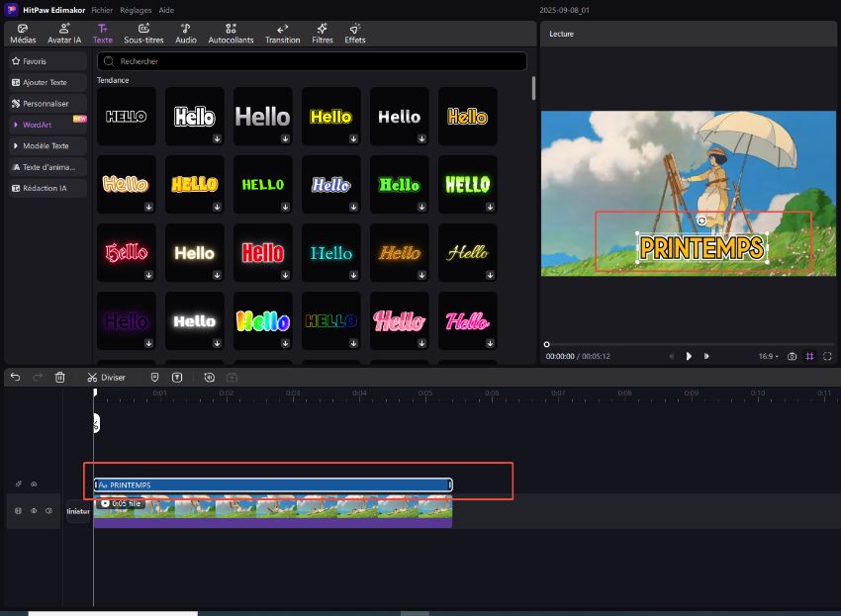This screenshot has height=616, width=841.
Task: Download the yellow bold Hello WordArt style
Action: [353, 138]
